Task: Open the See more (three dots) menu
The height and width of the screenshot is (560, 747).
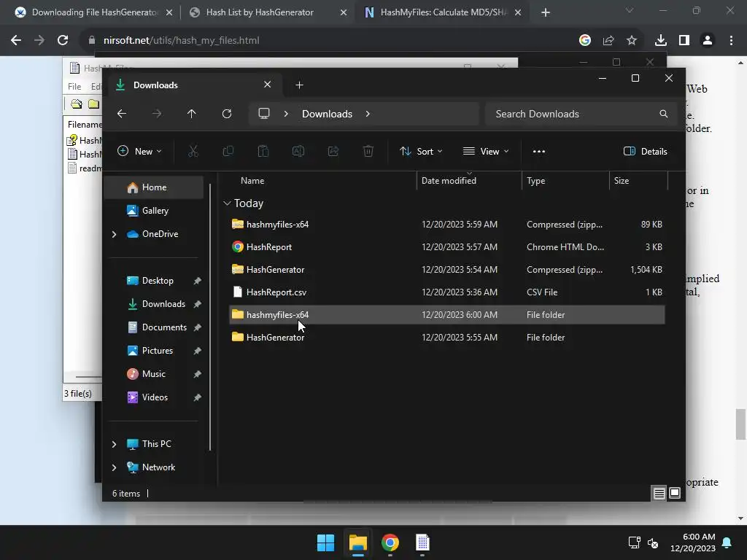Action: pos(539,152)
